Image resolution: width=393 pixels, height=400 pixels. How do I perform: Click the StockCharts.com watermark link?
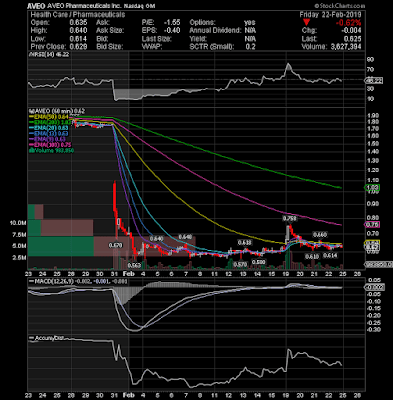(339, 6)
